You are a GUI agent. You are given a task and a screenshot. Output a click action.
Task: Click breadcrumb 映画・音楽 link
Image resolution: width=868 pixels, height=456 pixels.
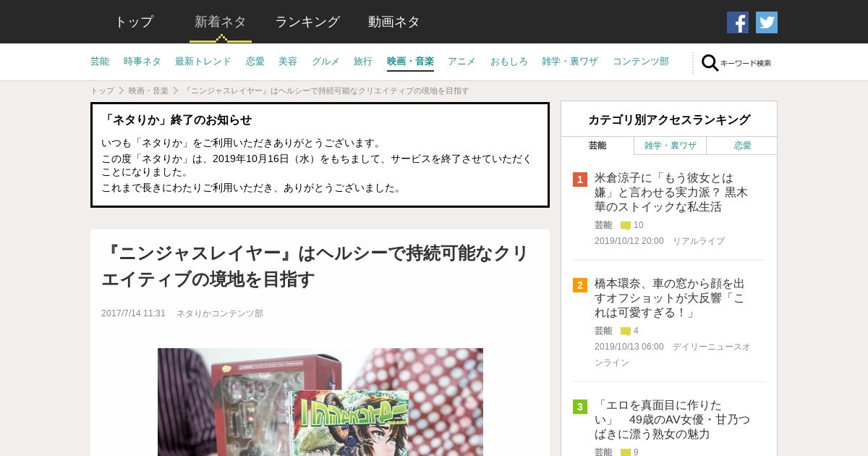[x=148, y=90]
